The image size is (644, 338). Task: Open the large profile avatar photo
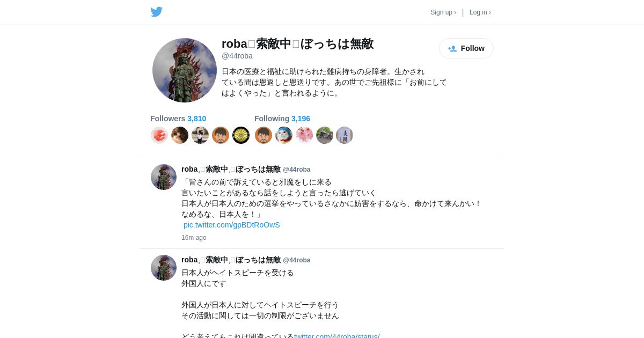coord(185,70)
